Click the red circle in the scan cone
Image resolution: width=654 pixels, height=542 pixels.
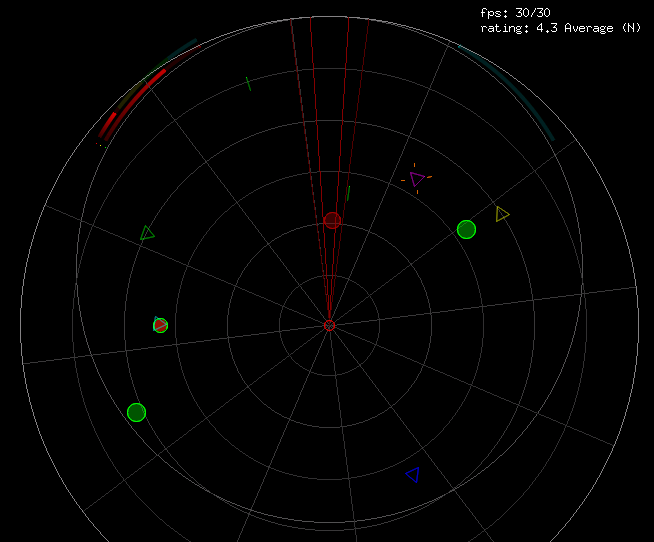click(x=332, y=220)
